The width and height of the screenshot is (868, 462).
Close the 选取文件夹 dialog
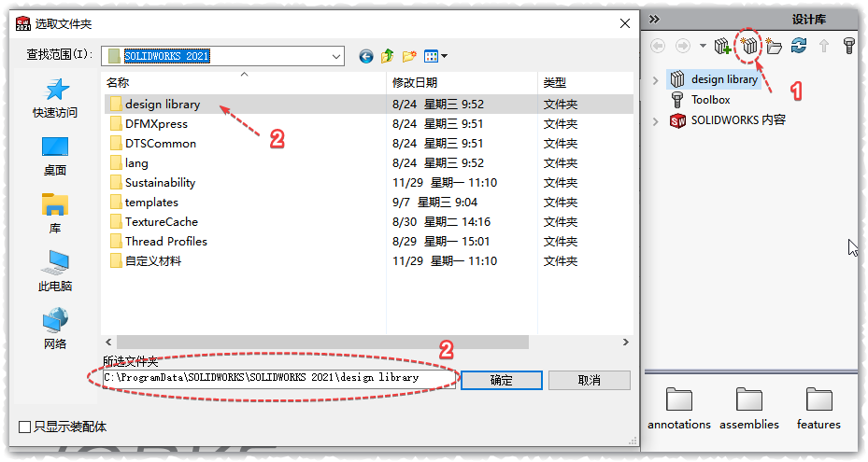click(625, 23)
